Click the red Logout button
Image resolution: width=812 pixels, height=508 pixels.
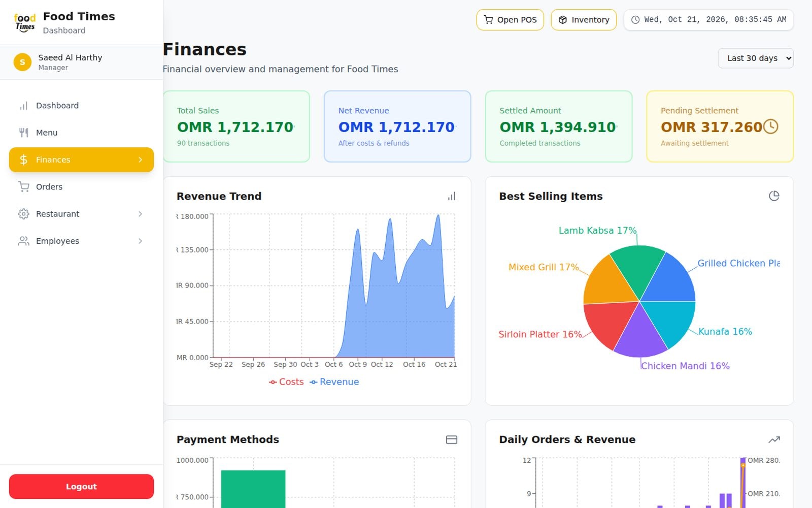(x=81, y=487)
